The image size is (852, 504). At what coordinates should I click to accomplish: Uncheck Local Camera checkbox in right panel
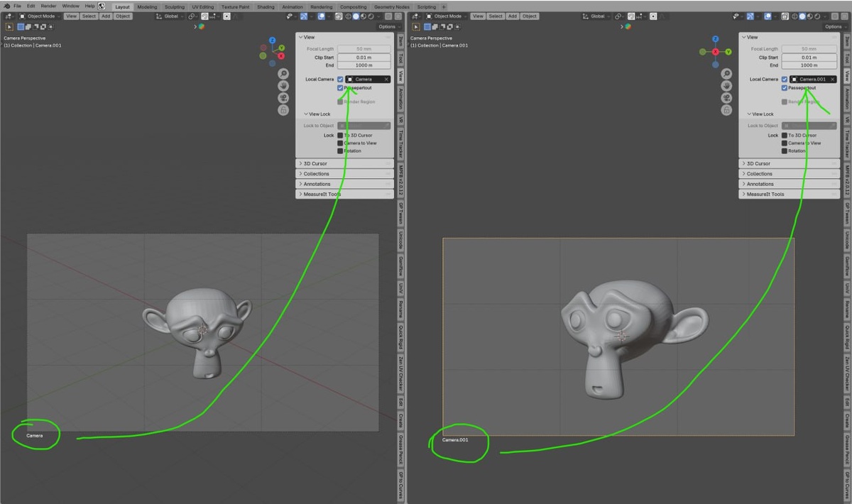point(785,80)
